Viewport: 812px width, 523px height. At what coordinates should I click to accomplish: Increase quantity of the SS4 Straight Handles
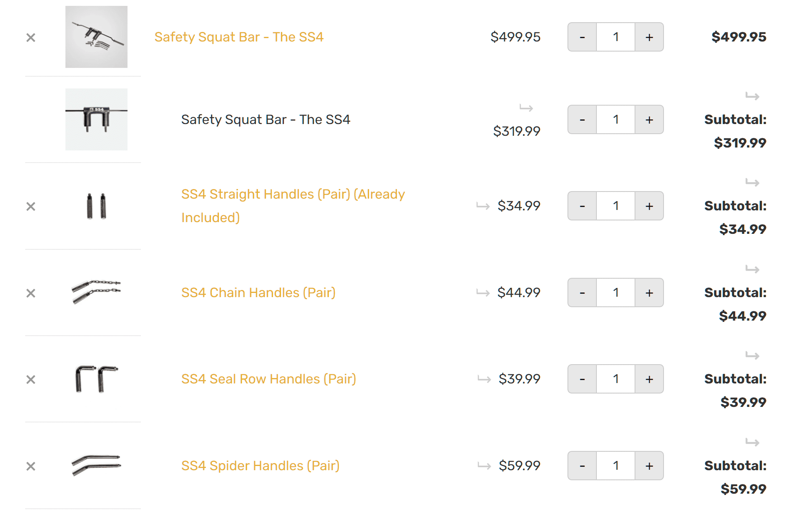pyautogui.click(x=648, y=206)
